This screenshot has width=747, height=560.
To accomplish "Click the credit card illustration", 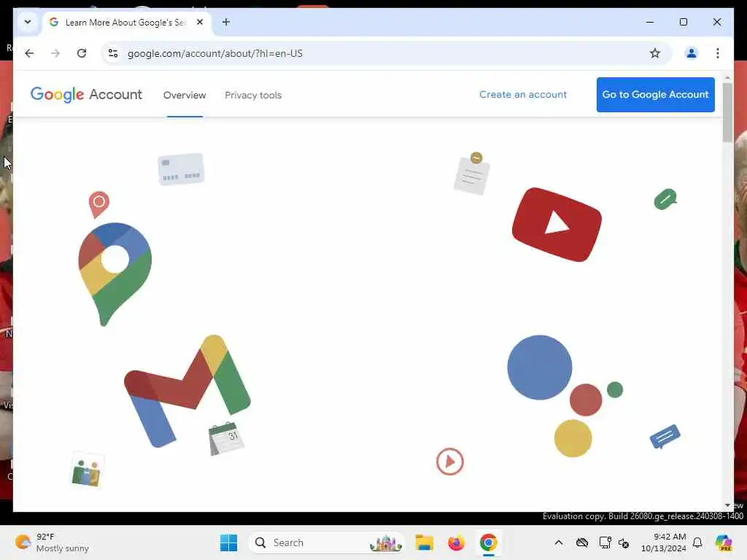I will coord(181,169).
